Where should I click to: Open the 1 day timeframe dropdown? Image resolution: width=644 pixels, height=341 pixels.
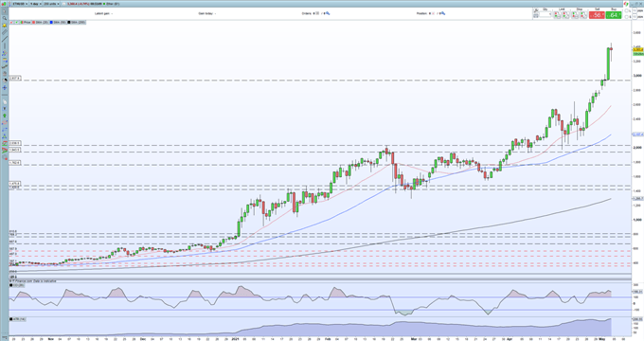(36, 4)
